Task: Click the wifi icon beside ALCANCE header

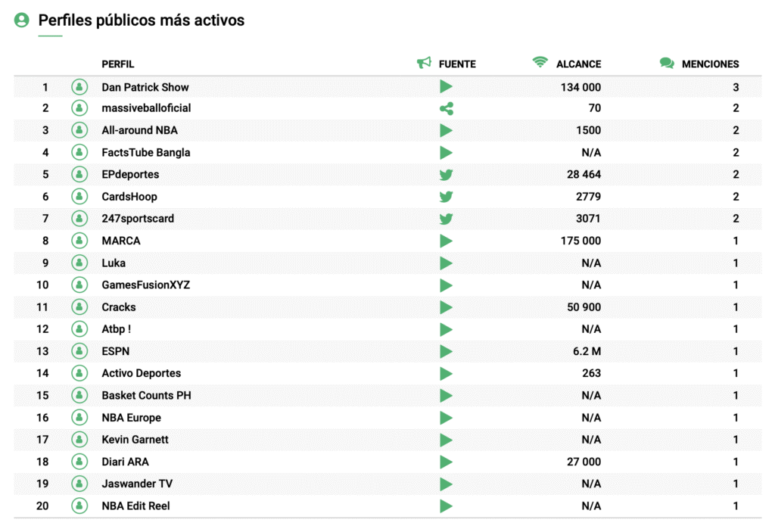Action: [540, 64]
